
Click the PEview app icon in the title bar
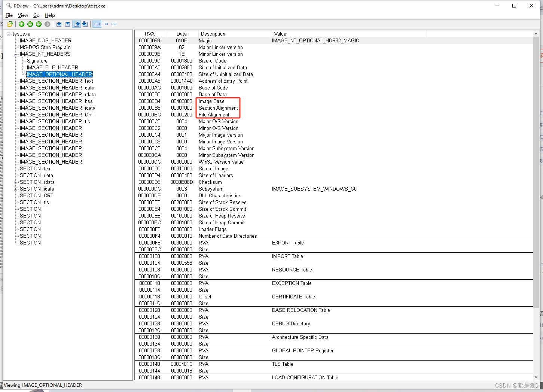[9, 6]
